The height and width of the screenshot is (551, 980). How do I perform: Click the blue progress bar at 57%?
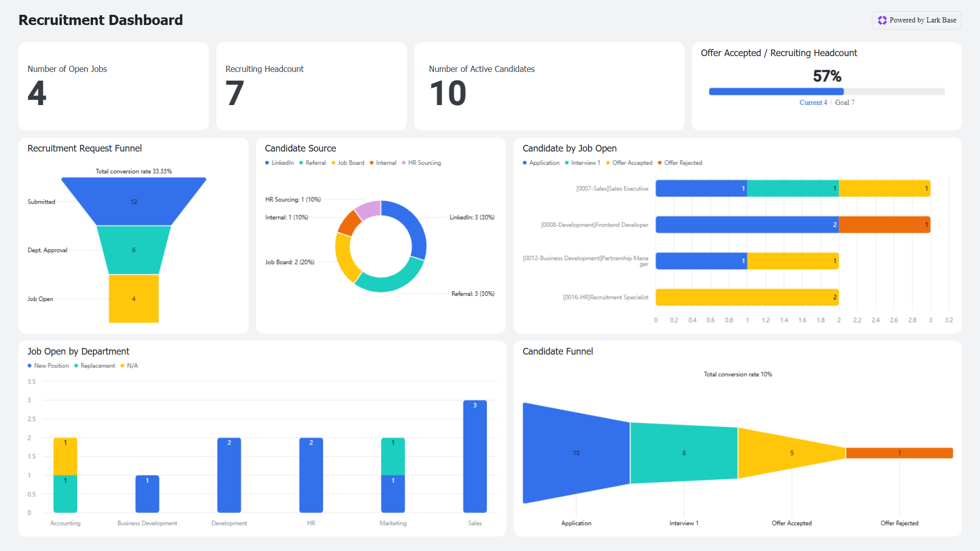click(776, 92)
